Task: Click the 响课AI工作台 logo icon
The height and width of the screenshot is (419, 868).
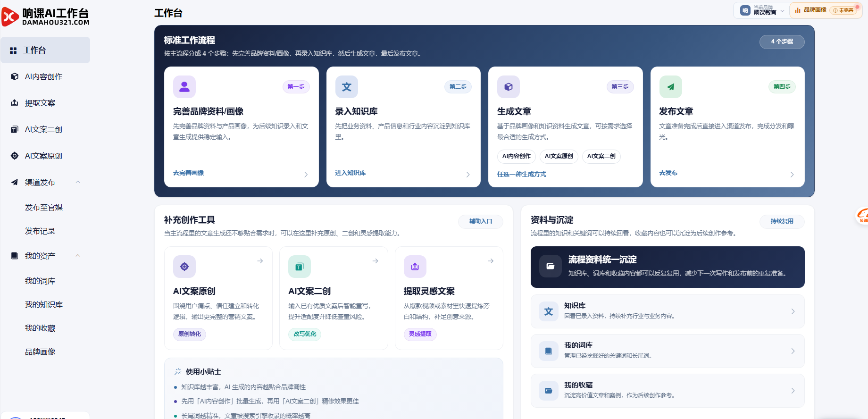Action: pos(10,17)
